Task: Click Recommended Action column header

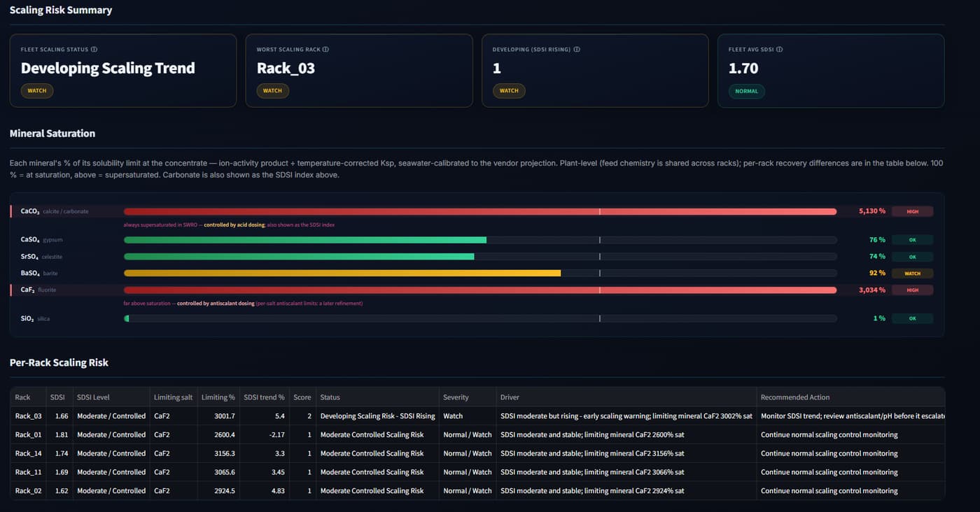Action: coord(850,397)
